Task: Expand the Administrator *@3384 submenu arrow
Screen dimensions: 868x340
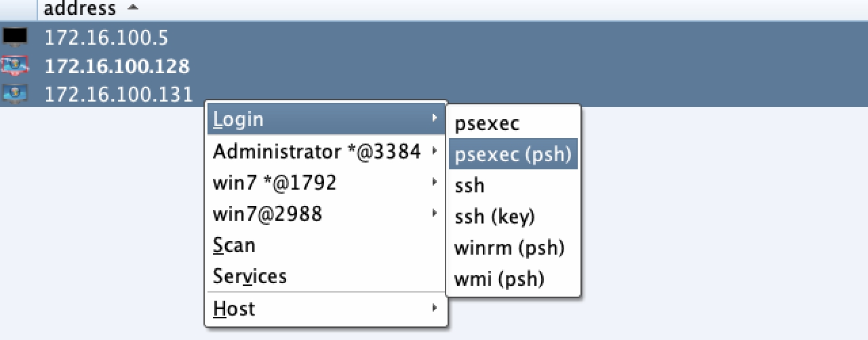Action: point(434,152)
